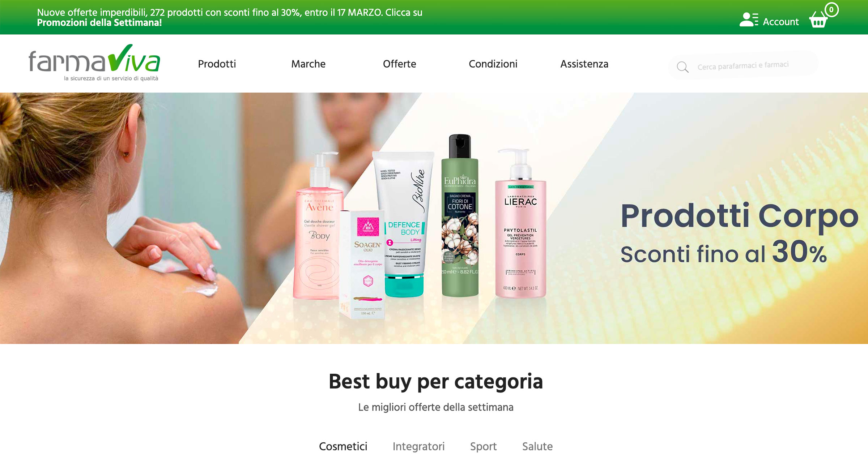Click the Account link

(781, 22)
